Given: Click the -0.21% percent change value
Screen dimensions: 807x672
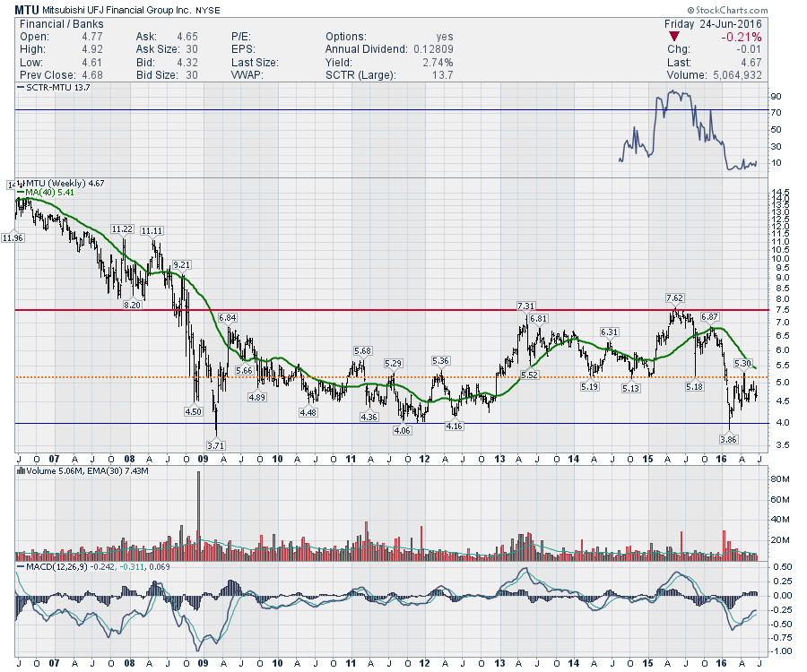Looking at the screenshot, I should [x=740, y=38].
